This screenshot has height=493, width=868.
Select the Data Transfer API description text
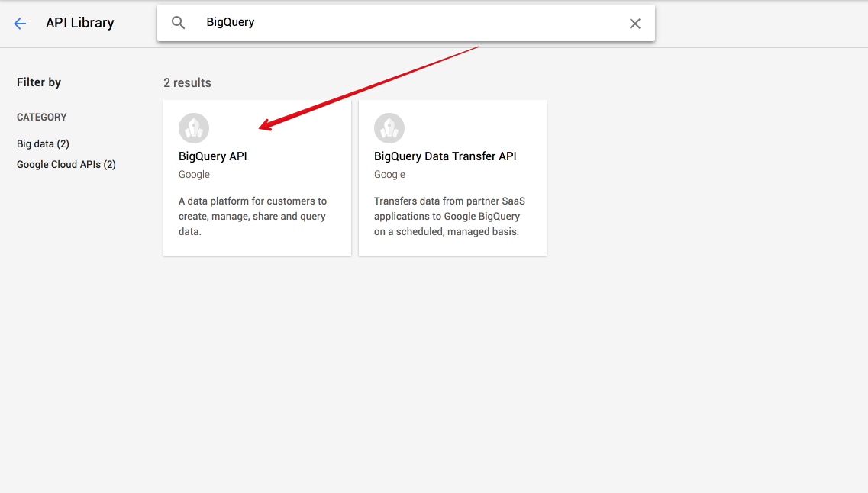tap(450, 216)
